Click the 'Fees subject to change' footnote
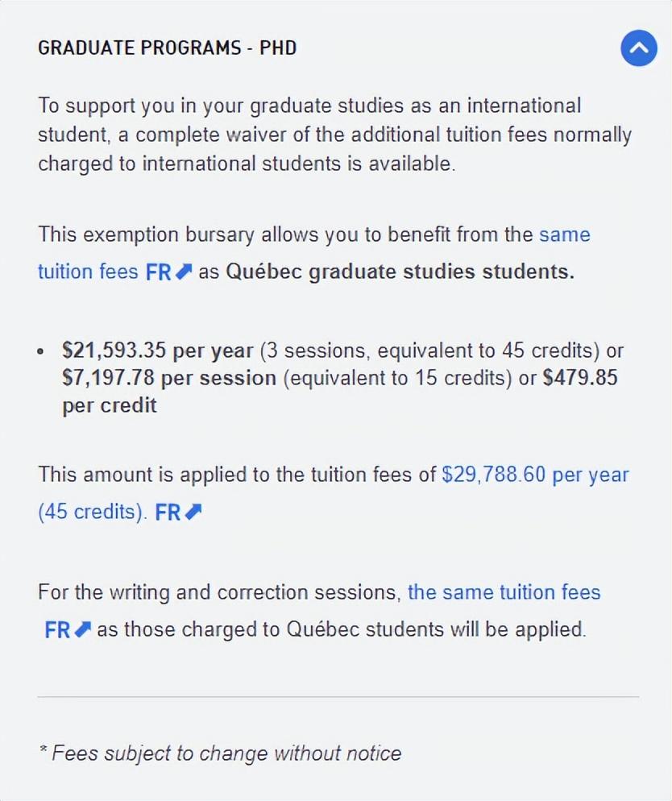Viewport: 672px width, 801px height. click(x=220, y=753)
